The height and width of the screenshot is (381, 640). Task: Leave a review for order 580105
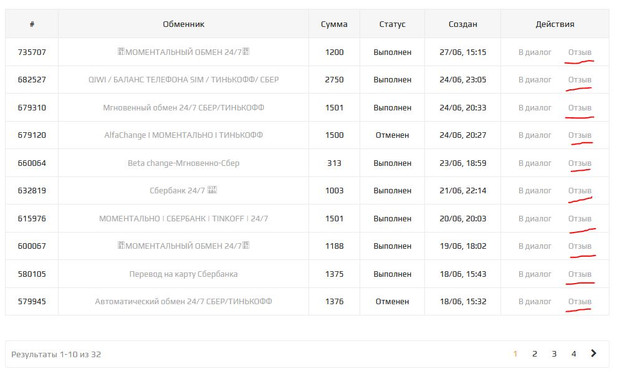point(580,274)
